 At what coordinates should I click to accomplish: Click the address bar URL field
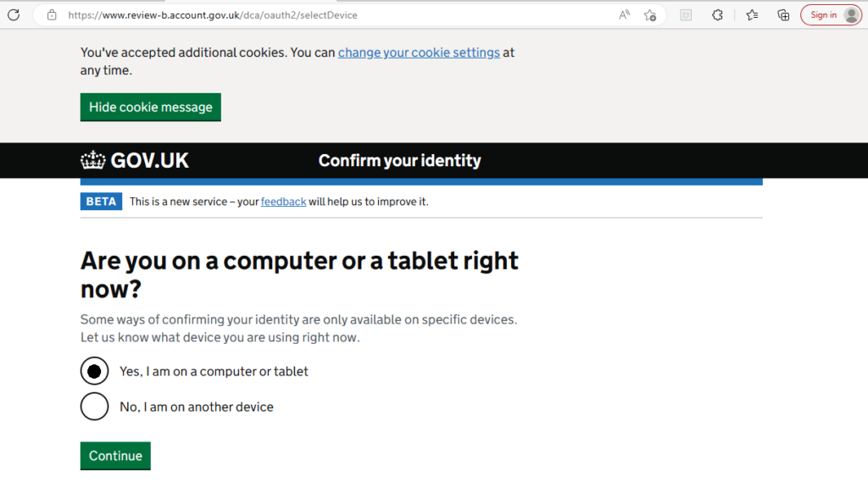pos(332,15)
